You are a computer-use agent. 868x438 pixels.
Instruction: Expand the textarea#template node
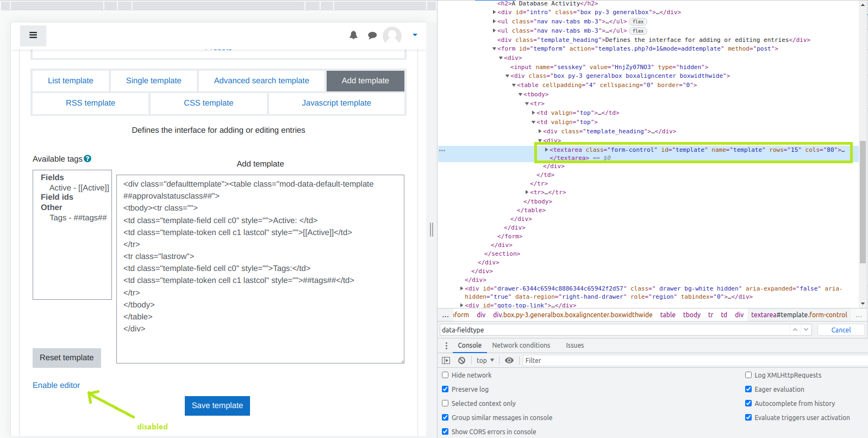(x=546, y=150)
